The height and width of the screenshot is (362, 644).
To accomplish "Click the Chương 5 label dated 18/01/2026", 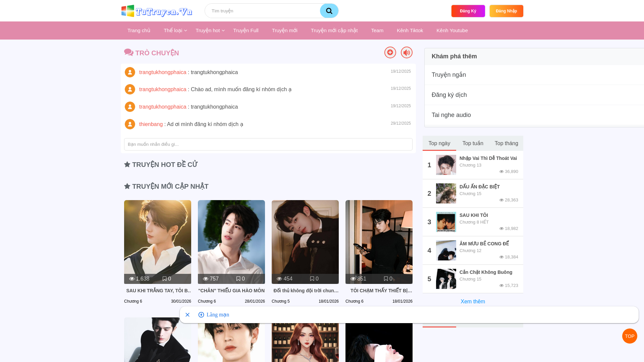I will tap(281, 301).
